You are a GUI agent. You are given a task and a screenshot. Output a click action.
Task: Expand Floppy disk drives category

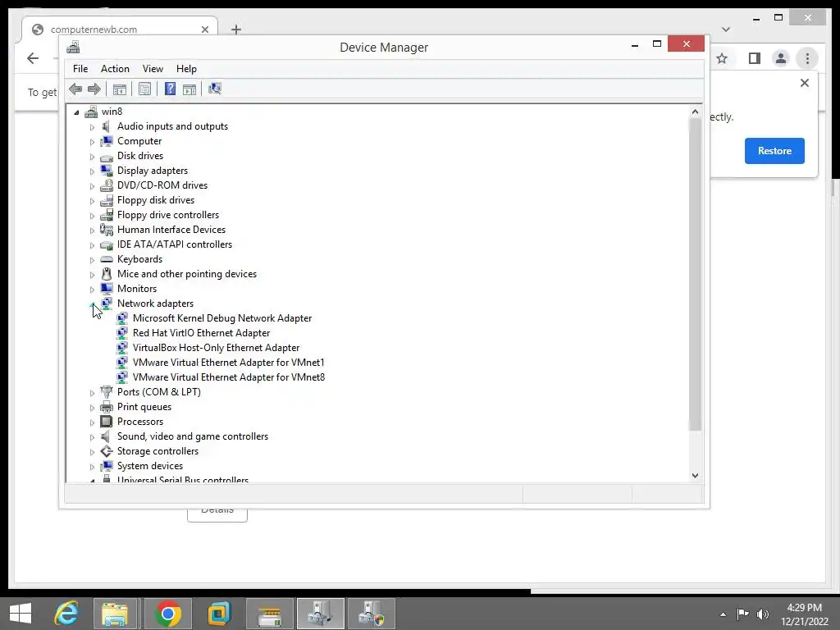pyautogui.click(x=92, y=201)
